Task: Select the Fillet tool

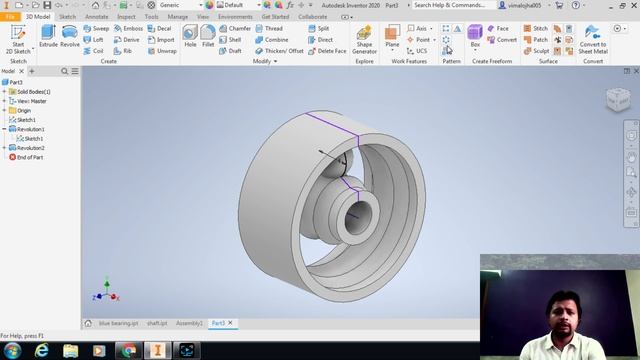Action: [x=208, y=36]
